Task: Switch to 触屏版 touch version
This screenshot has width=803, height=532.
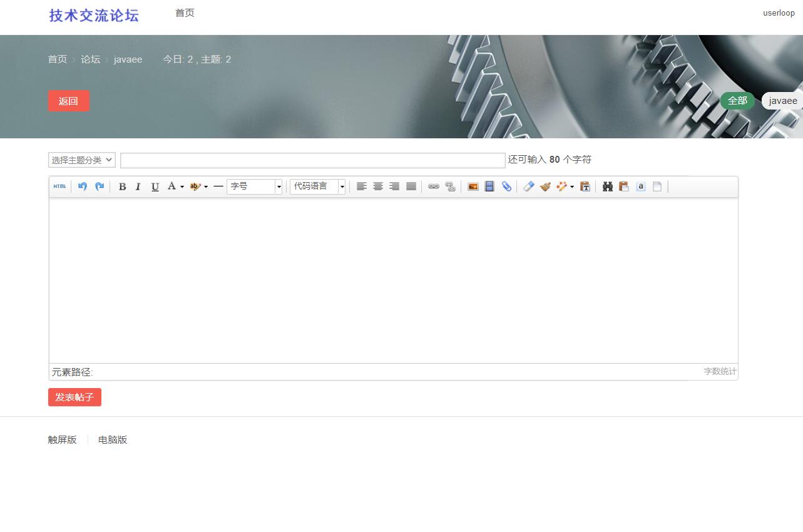Action: click(x=63, y=440)
